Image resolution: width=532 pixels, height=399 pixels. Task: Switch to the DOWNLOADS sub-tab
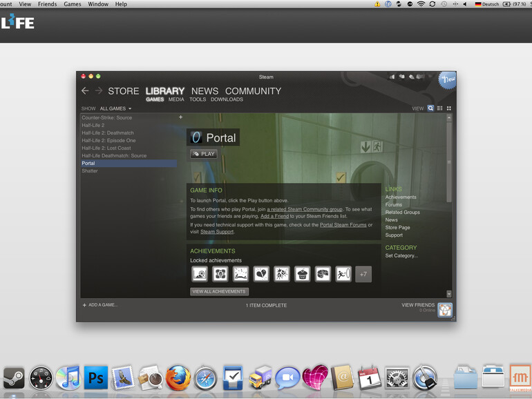pos(227,99)
